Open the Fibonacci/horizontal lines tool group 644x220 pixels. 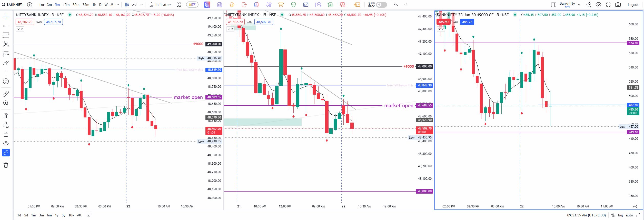point(6,35)
